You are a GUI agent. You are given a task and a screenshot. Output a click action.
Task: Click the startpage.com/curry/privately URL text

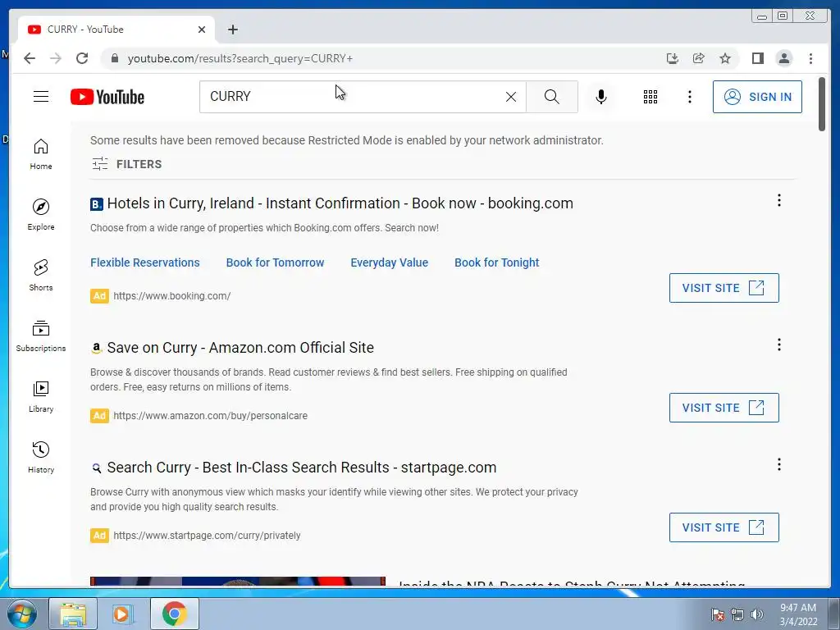207,536
